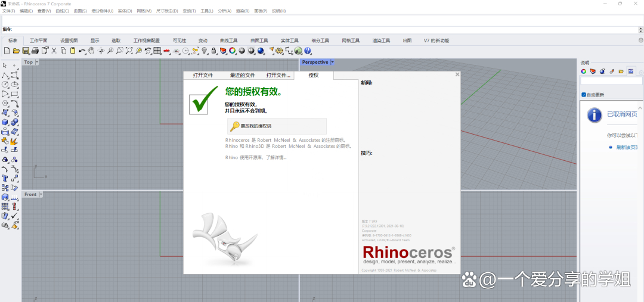Viewport: 644px width, 302px height.
Task: Switch to the 最近的文件 dialog tab
Action: [x=242, y=76]
